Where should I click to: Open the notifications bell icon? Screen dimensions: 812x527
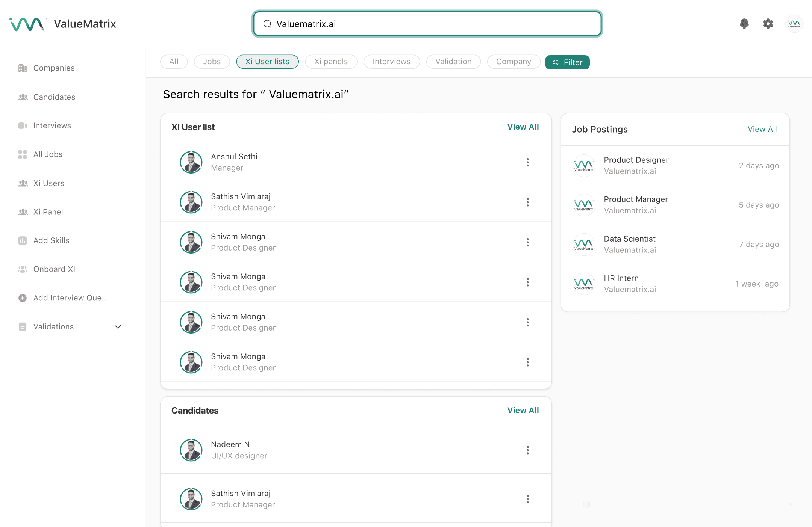coord(744,24)
